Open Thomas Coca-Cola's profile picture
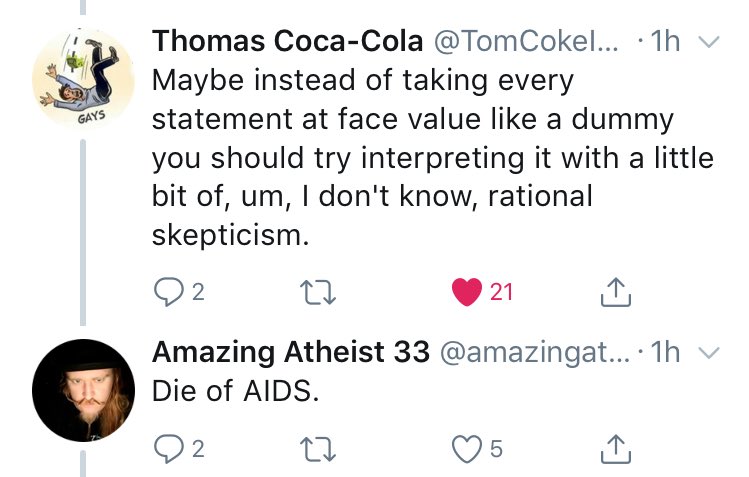This screenshot has width=749, height=477. coord(83,82)
